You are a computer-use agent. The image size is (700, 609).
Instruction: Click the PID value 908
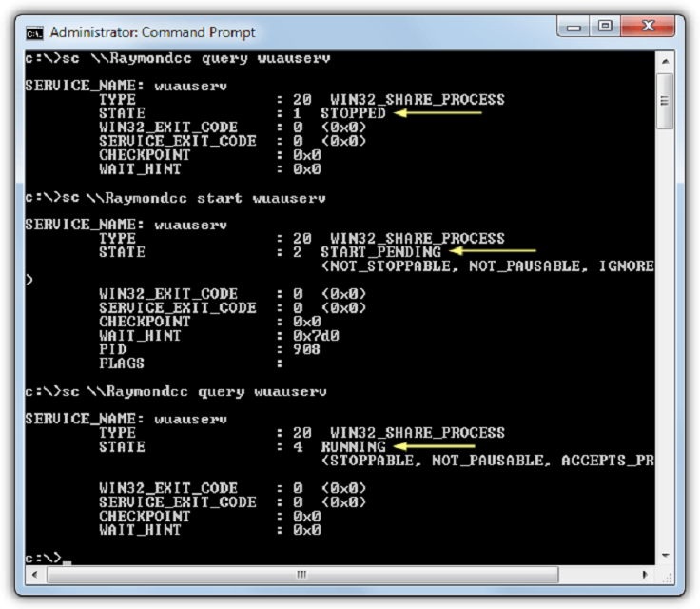click(306, 349)
